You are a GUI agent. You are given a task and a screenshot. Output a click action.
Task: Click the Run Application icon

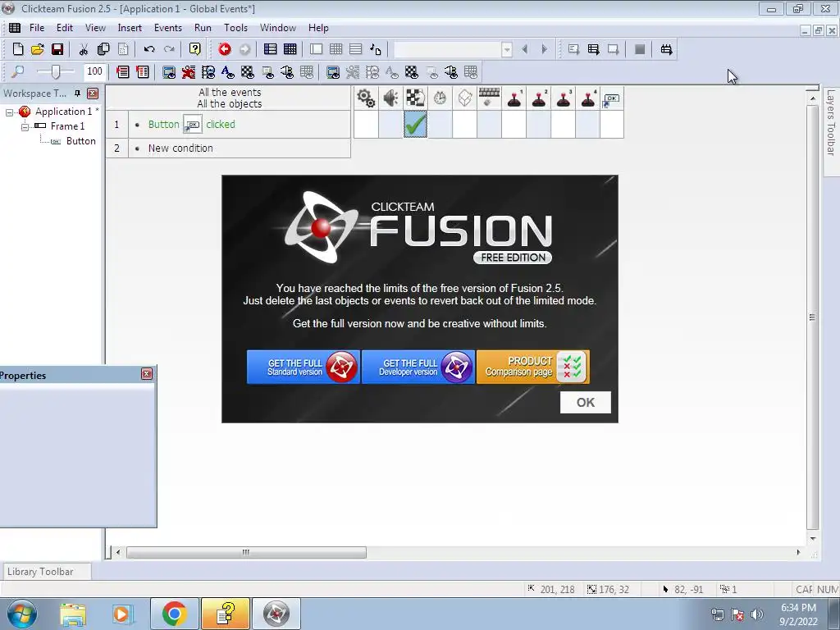click(x=593, y=49)
